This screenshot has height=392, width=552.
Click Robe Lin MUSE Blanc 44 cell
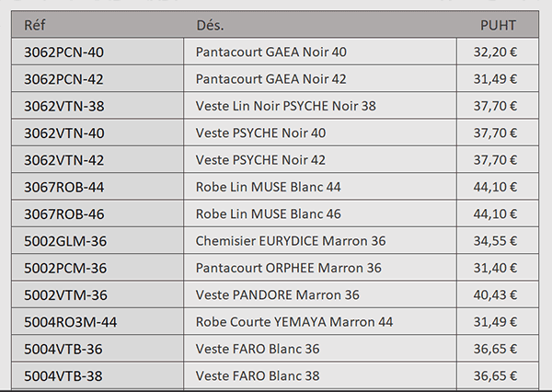coord(269,187)
